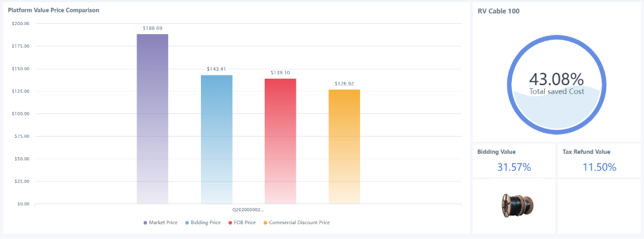
Task: Click the orange Commercial Discount legend dot
Action: point(265,223)
